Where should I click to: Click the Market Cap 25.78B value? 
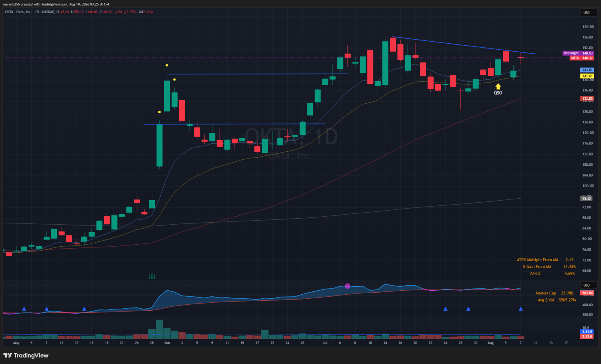pyautogui.click(x=567, y=293)
